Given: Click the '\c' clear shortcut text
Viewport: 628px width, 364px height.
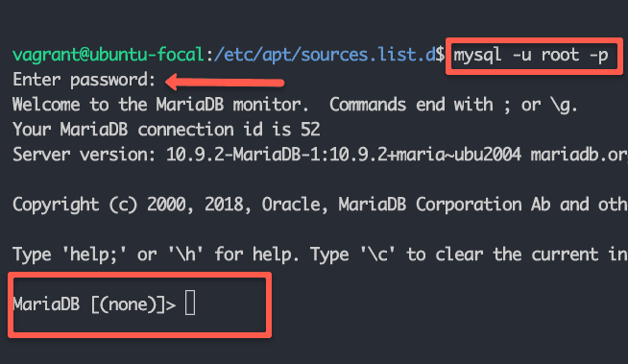Looking at the screenshot, I should point(377,255).
